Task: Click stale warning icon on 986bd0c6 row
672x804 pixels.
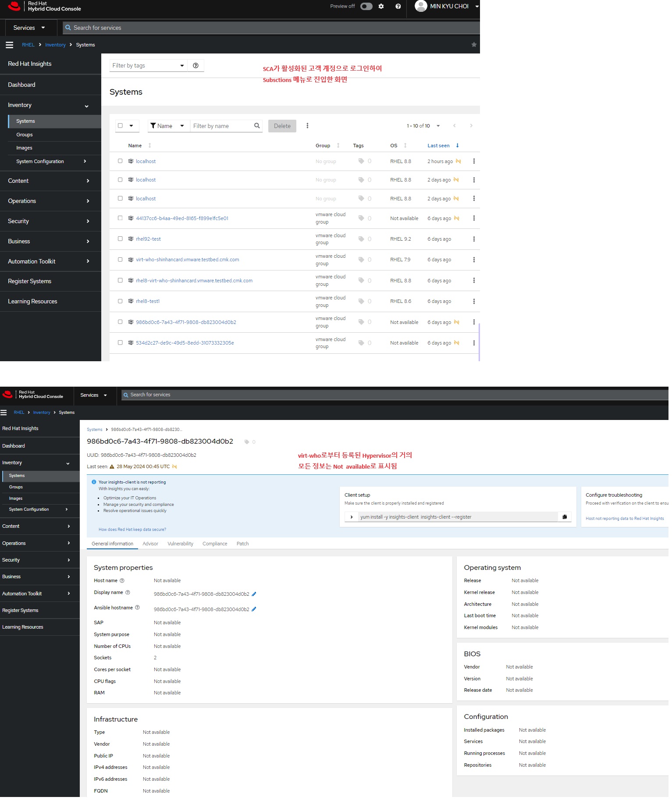Action: click(x=457, y=322)
